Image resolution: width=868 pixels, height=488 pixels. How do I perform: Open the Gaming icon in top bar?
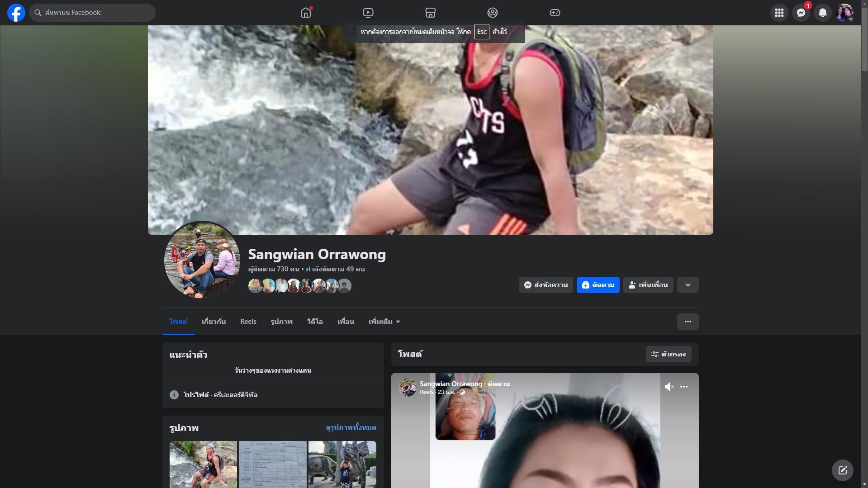(x=555, y=13)
